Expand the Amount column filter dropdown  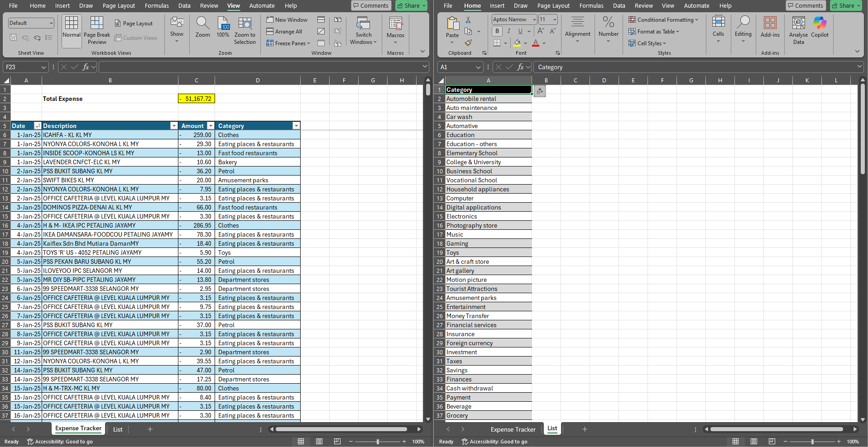click(x=211, y=126)
